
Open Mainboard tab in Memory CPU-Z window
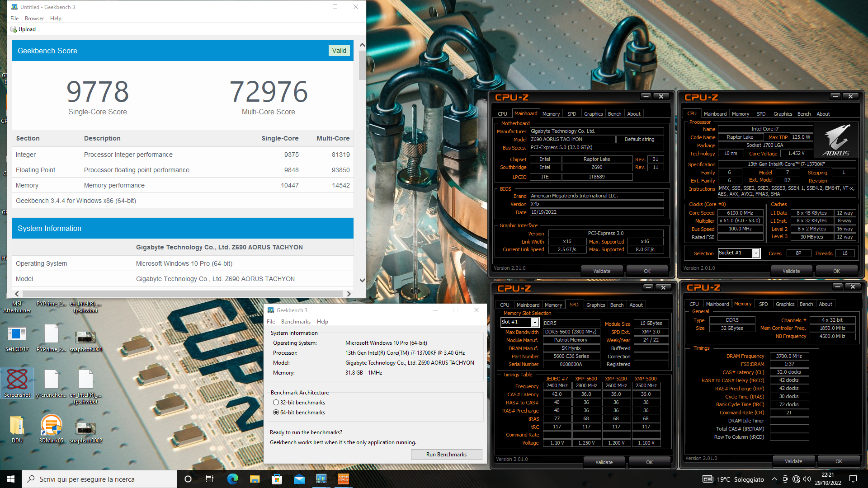[717, 304]
